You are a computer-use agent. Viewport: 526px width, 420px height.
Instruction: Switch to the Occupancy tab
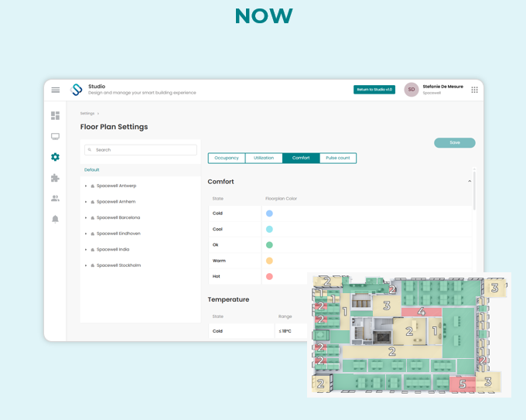[227, 158]
